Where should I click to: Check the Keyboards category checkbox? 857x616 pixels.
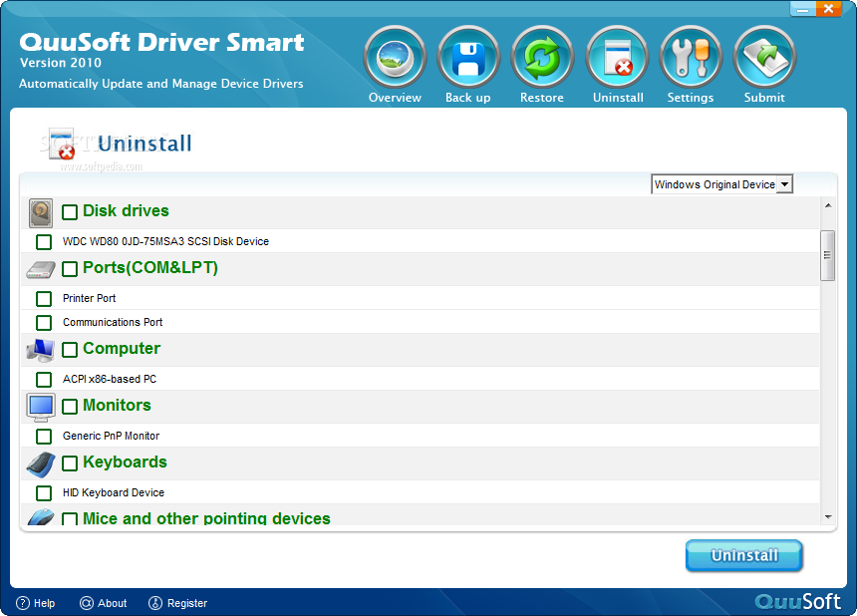tap(70, 463)
